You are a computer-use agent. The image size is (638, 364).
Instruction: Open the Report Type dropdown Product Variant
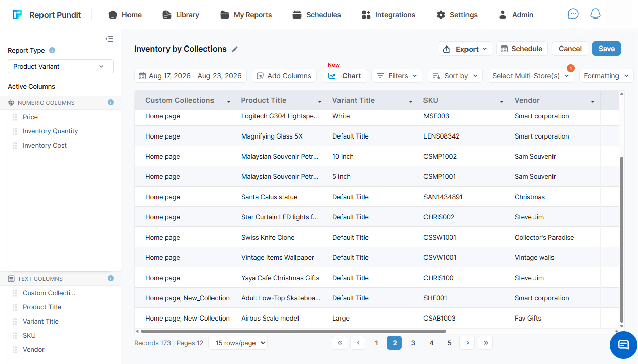tap(61, 66)
